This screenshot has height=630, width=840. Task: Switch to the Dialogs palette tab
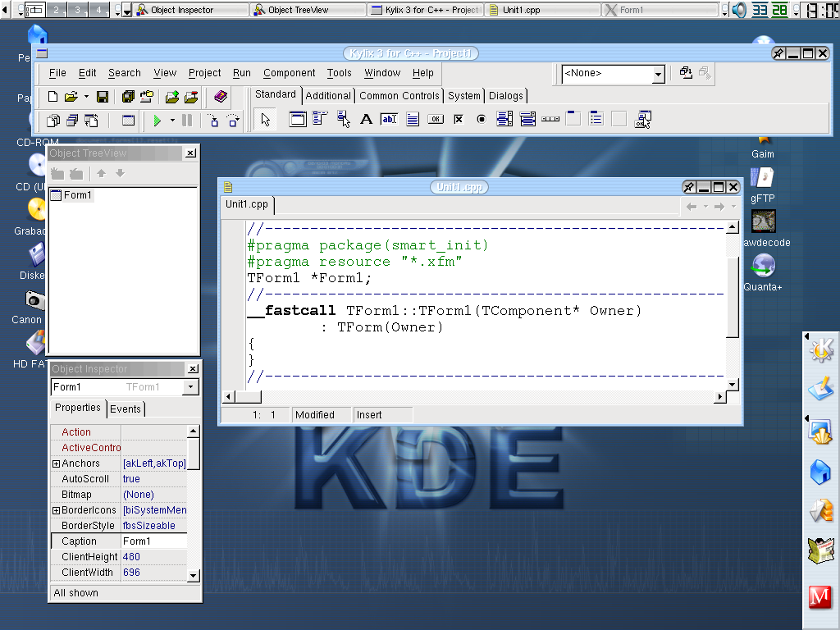tap(505, 96)
